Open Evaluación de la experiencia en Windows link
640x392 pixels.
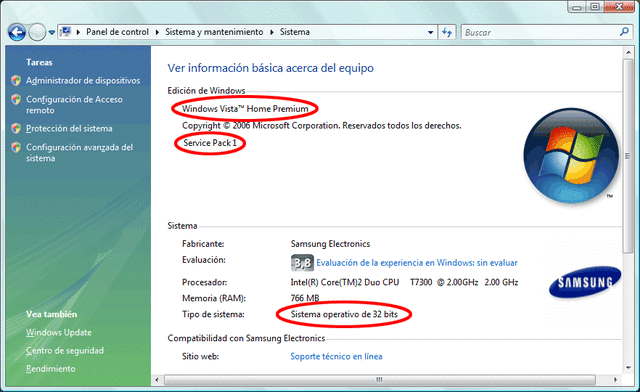click(417, 263)
